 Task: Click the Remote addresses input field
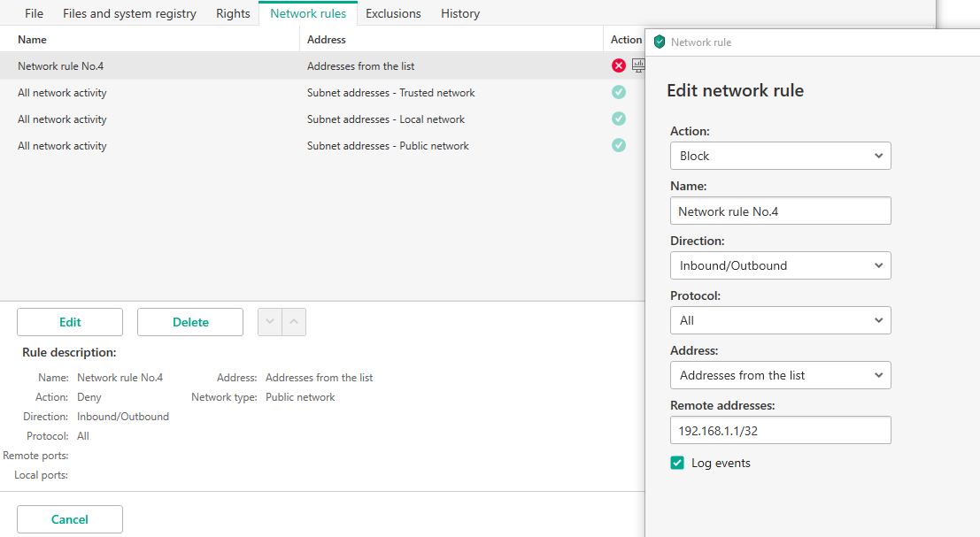(x=781, y=430)
